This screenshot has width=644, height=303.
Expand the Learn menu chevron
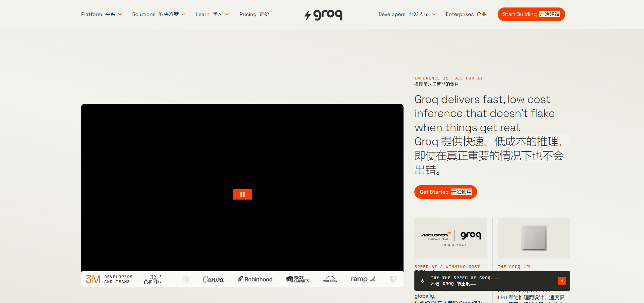click(227, 14)
